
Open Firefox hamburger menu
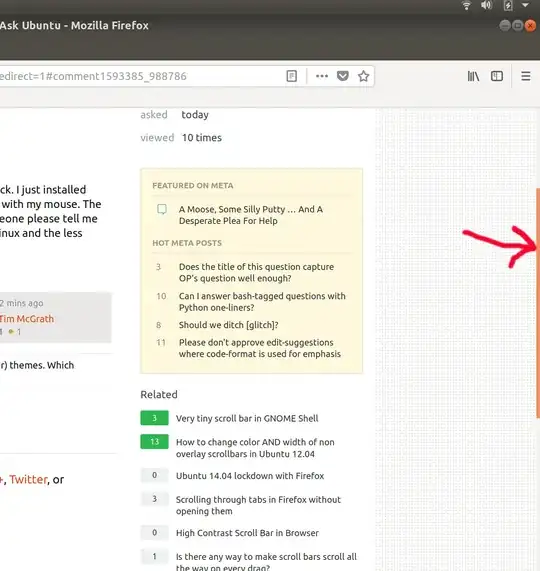[525, 76]
